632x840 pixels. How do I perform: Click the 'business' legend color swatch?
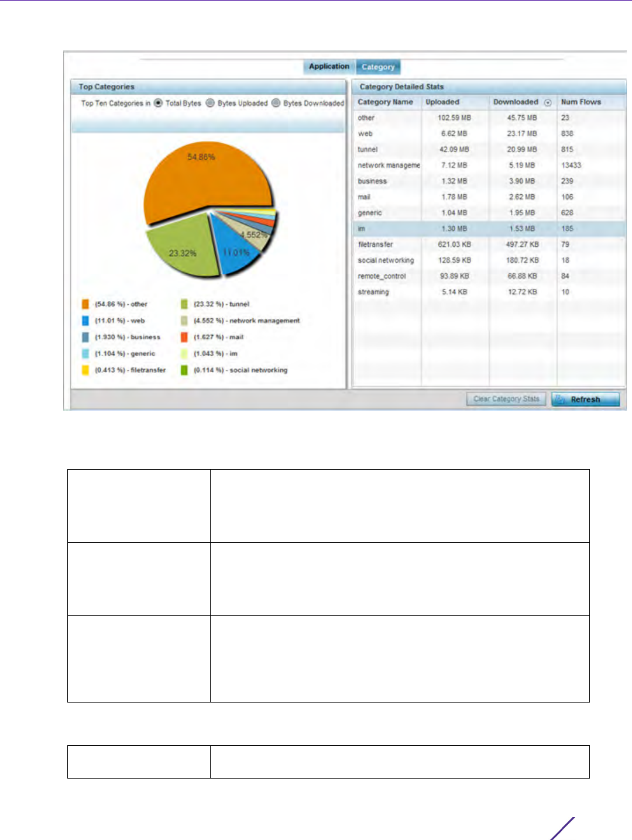[85, 337]
